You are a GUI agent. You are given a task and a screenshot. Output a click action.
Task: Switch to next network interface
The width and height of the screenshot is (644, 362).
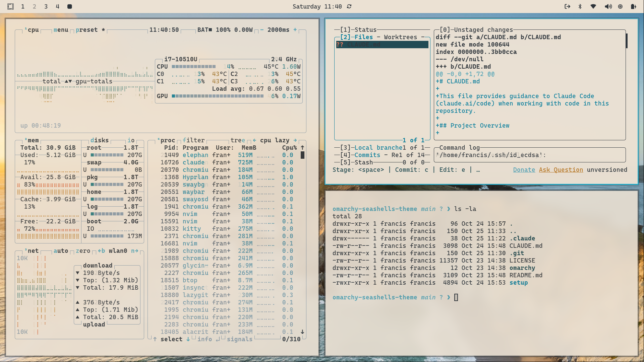135,251
